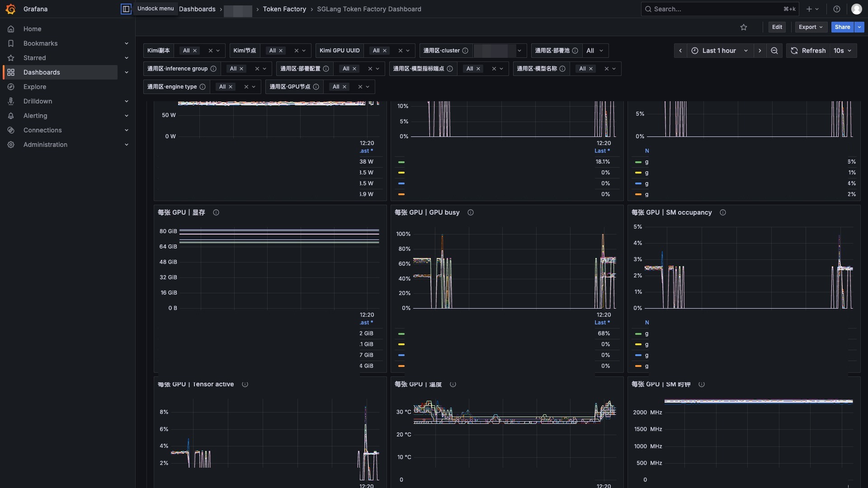Expand the Administration menu section

pyautogui.click(x=127, y=145)
